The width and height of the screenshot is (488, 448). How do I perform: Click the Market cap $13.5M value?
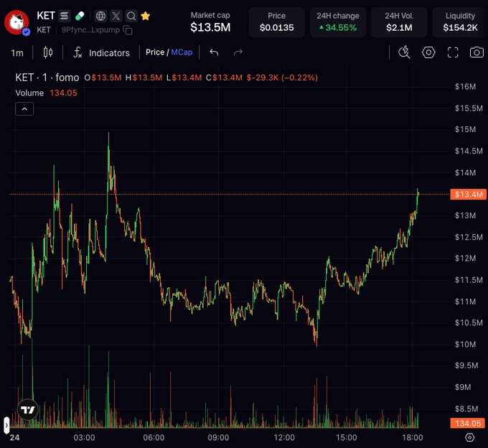click(x=210, y=27)
